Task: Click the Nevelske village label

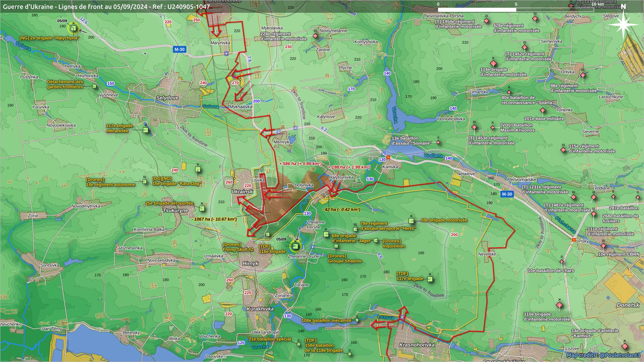Action: [x=487, y=254]
